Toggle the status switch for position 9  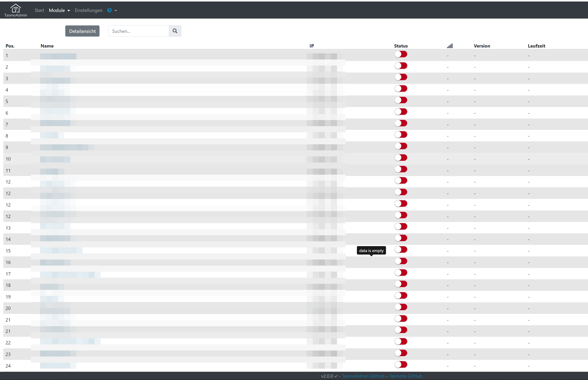point(401,146)
